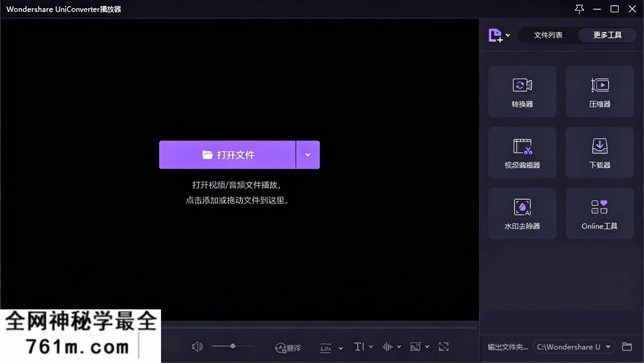This screenshot has width=644, height=363.
Task: Expand the audio track dropdown arrow
Action: 399,347
